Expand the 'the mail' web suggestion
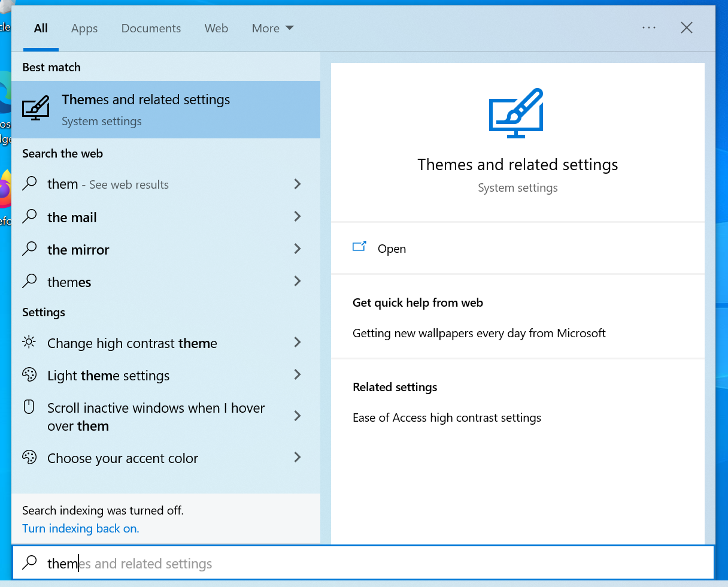 297,216
